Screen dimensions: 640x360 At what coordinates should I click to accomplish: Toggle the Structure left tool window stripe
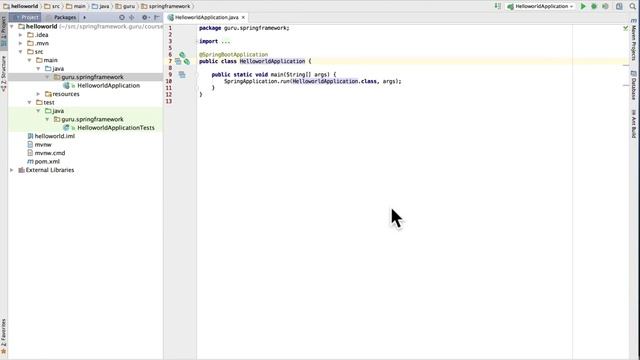(4, 73)
